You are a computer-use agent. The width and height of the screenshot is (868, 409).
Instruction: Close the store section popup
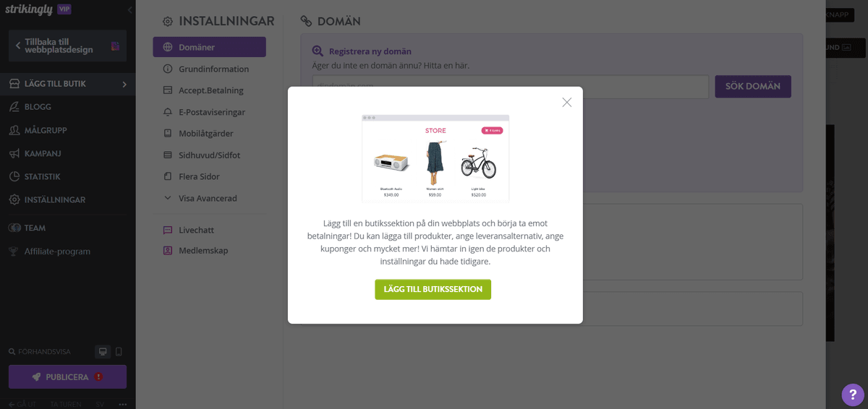[567, 103]
